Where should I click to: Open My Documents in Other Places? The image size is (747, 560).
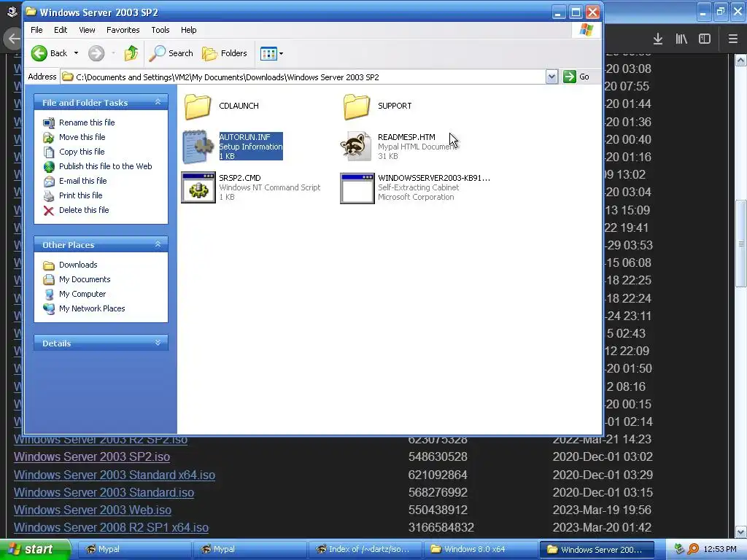point(85,279)
